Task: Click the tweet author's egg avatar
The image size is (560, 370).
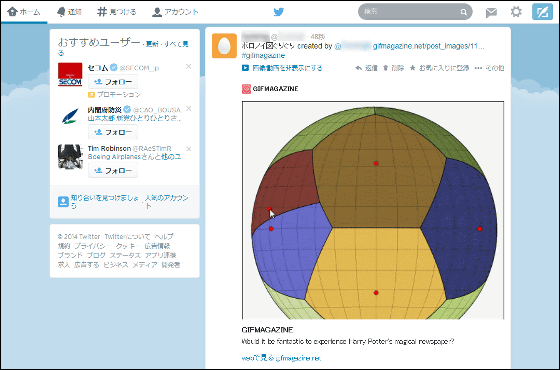Action: pos(224,45)
